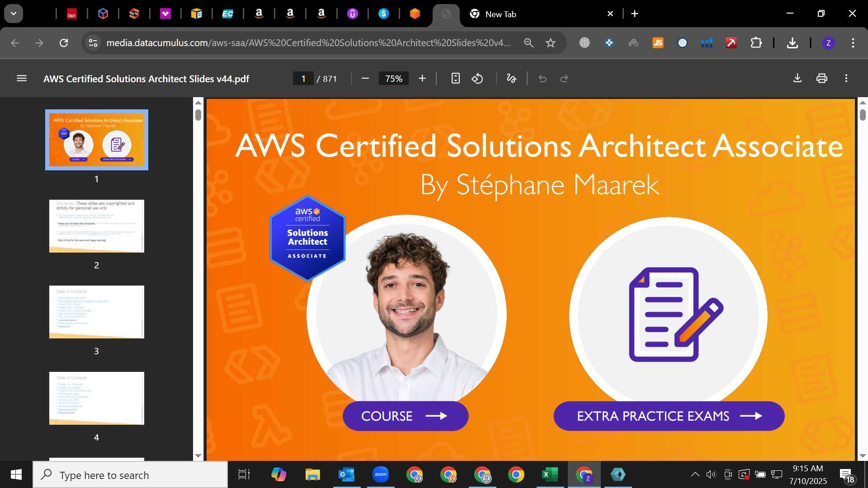Open File Explorer from taskbar

[x=312, y=474]
